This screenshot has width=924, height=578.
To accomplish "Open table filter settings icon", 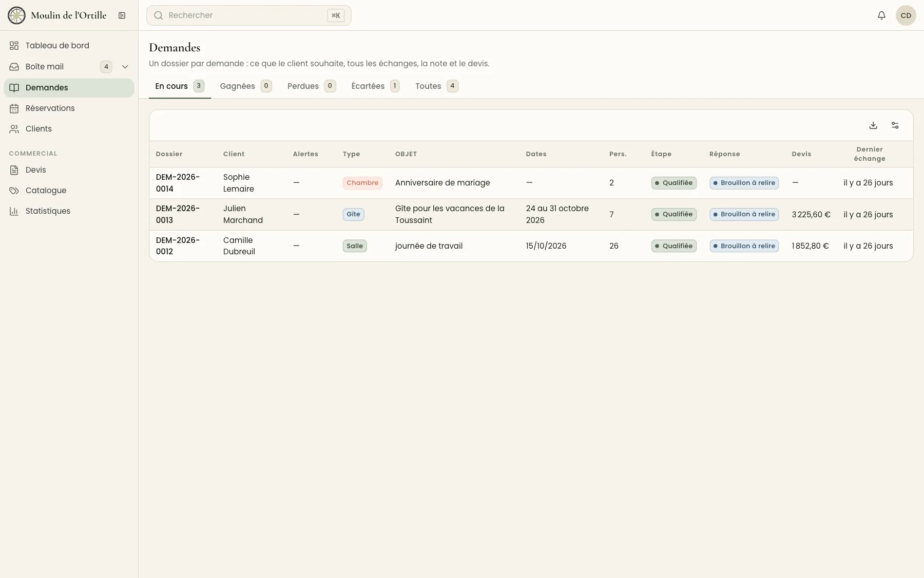I will 895,125.
